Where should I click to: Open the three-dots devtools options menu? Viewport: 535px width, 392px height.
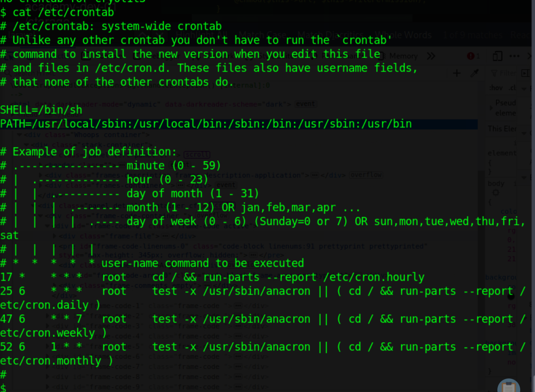pyautogui.click(x=514, y=56)
